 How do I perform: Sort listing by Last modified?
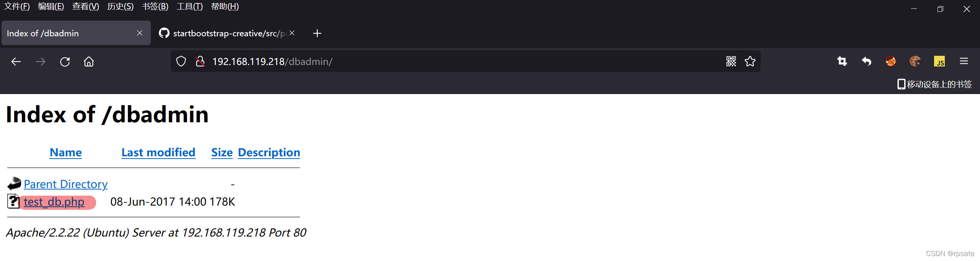(x=158, y=152)
